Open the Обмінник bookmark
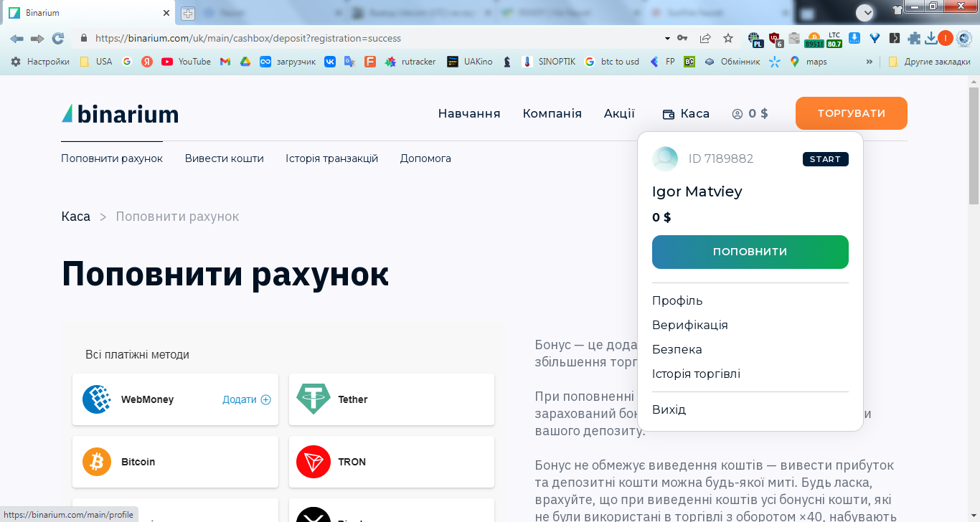The image size is (980, 522). coord(732,62)
